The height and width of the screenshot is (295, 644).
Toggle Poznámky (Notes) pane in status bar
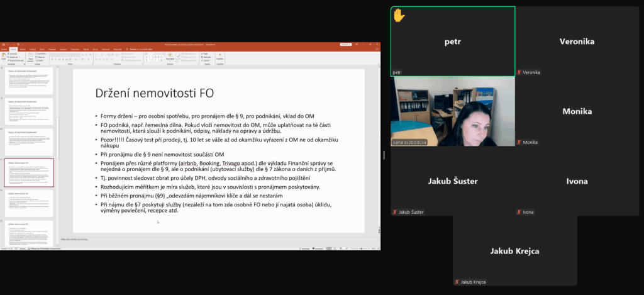[305, 248]
